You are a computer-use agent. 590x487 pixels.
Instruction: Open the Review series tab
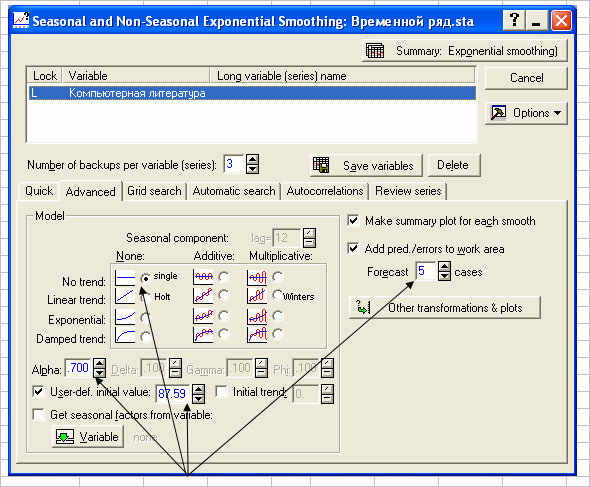click(x=408, y=191)
